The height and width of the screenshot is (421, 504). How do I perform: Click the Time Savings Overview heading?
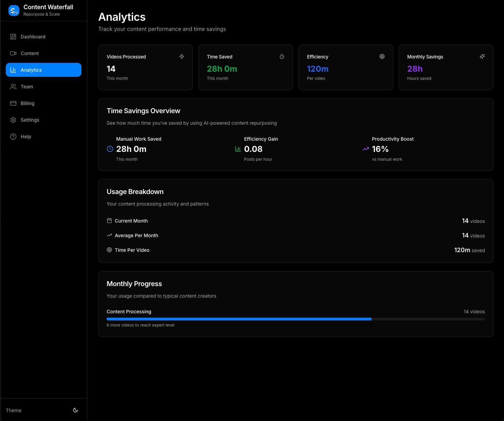click(x=143, y=111)
